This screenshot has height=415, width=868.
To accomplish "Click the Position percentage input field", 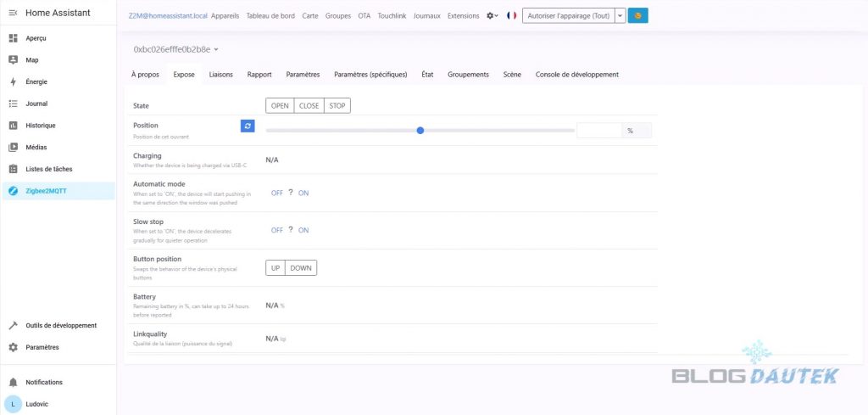I will pos(598,131).
